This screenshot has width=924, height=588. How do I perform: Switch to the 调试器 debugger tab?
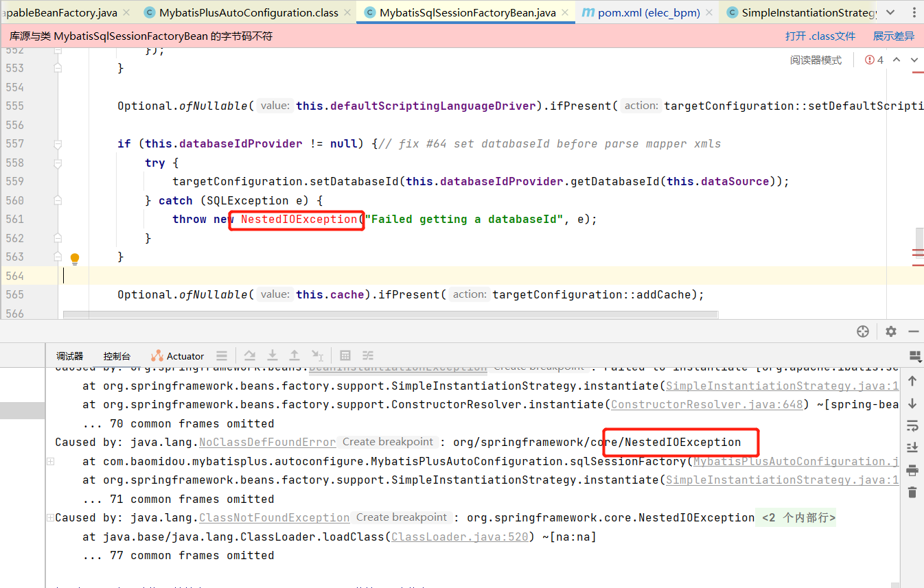coord(69,355)
